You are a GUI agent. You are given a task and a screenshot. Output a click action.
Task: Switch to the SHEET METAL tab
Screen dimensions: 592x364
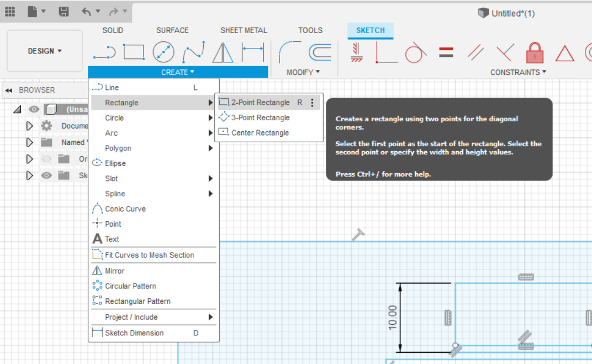pos(244,30)
